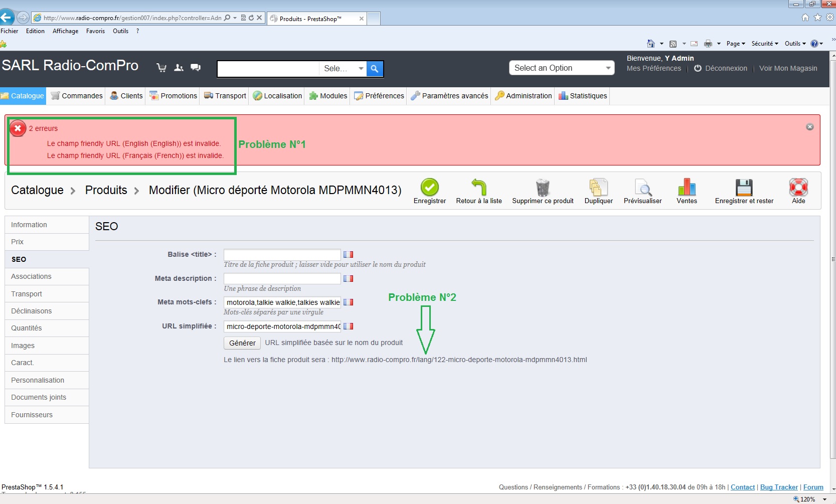Click the URL simplifiée input field
The height and width of the screenshot is (504, 836).
(x=282, y=326)
